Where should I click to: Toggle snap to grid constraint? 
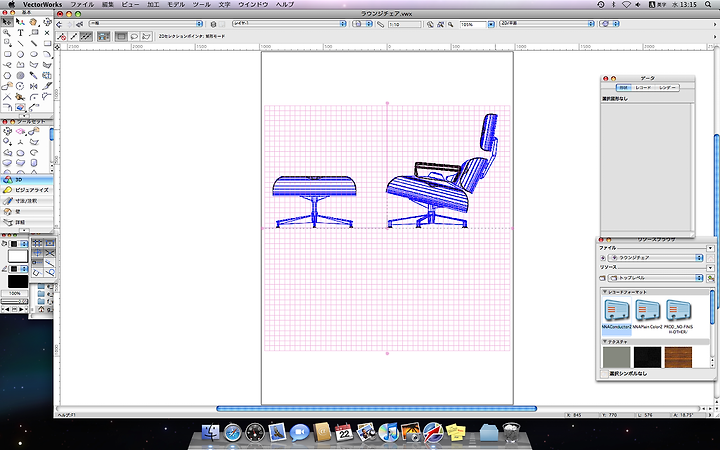tap(38, 243)
